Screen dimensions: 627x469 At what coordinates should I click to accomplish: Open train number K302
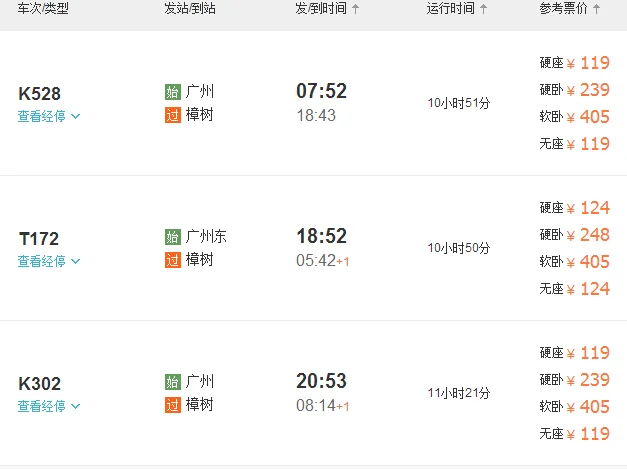pyautogui.click(x=40, y=384)
